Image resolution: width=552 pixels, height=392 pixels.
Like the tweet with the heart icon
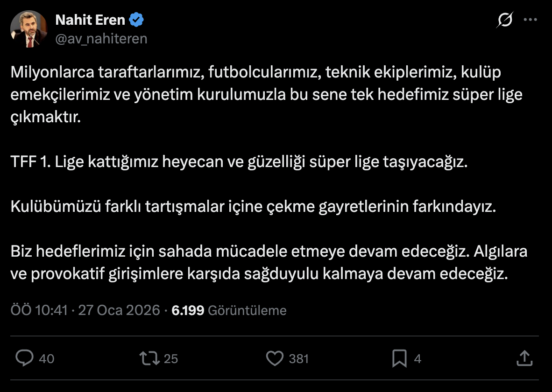[275, 358]
